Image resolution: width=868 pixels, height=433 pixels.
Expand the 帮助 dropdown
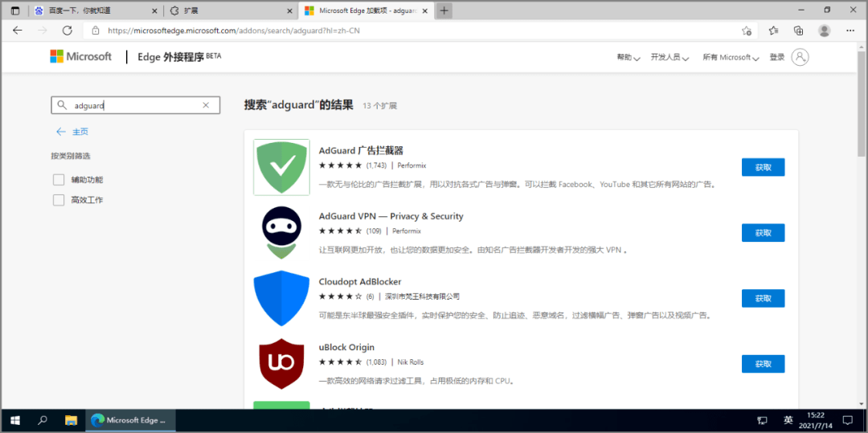click(628, 57)
